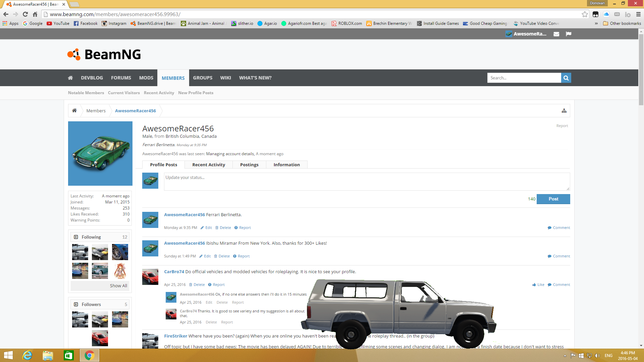Collapse the Followers sidebar block
This screenshot has width=644, height=362.
click(76, 304)
